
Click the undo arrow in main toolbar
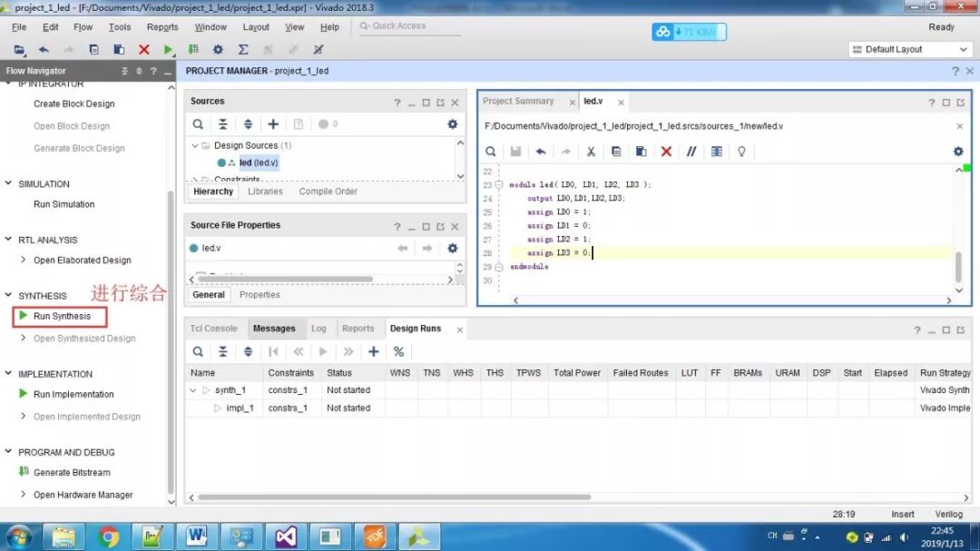click(x=44, y=49)
